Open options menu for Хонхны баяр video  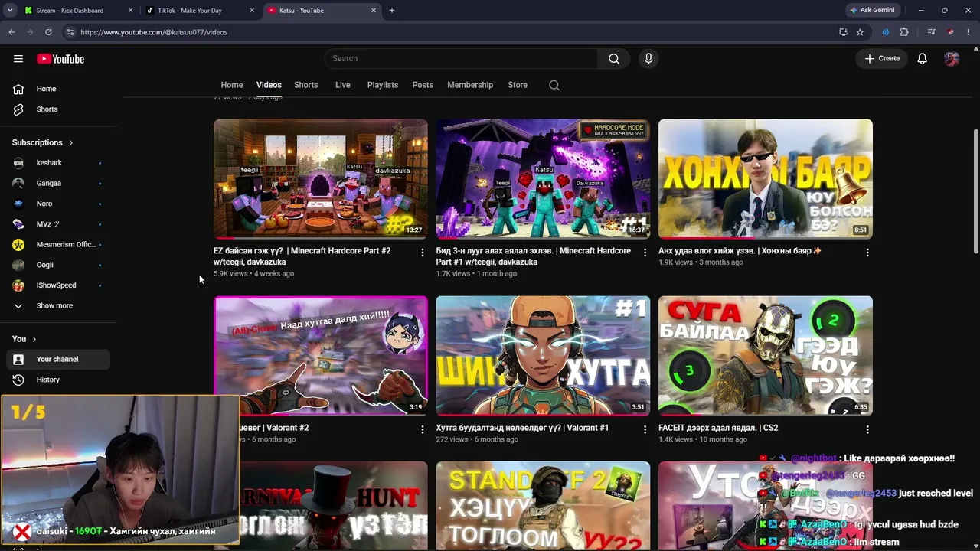click(x=867, y=253)
